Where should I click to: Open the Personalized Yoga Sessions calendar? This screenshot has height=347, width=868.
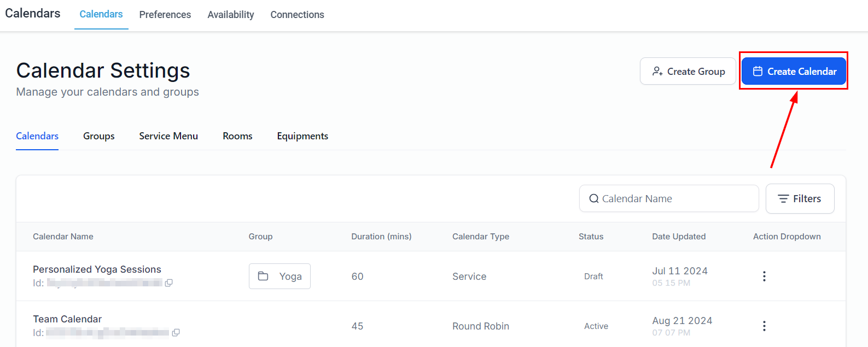[97, 269]
